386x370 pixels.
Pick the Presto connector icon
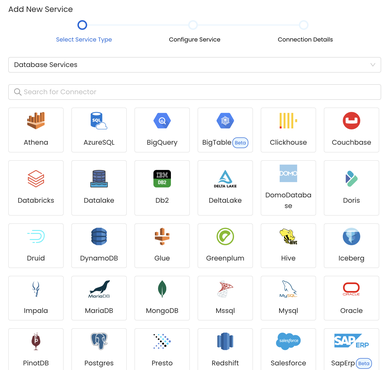[162, 341]
